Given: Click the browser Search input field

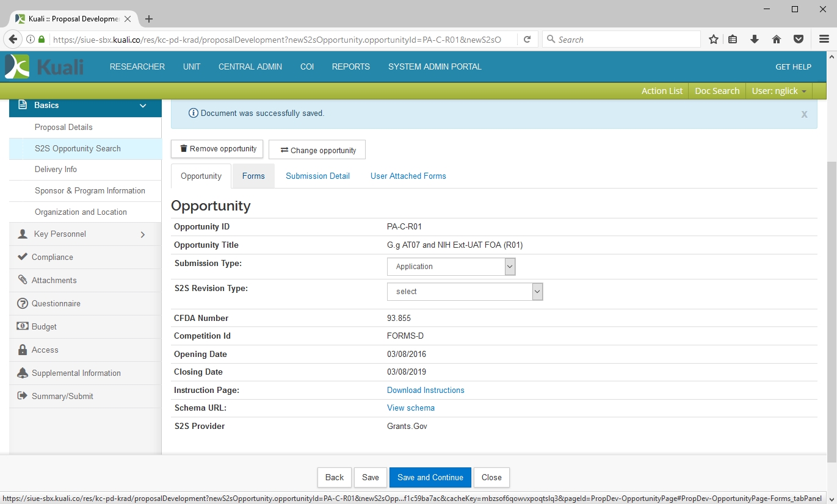Looking at the screenshot, I should pyautogui.click(x=623, y=39).
